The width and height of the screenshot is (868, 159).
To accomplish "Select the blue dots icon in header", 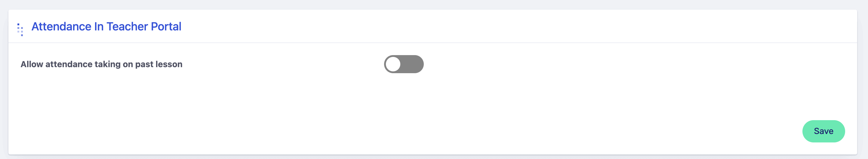I will pos(20,30).
